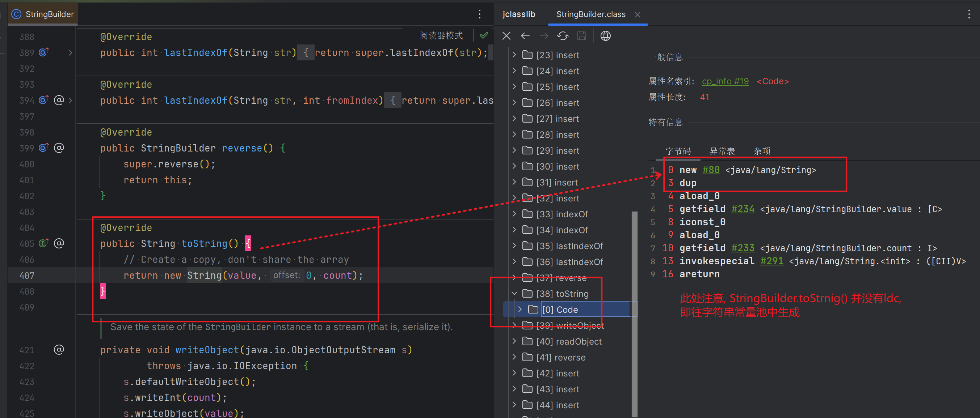
Task: Click the refresh class file icon in jclasslib toolbar
Action: click(x=563, y=35)
